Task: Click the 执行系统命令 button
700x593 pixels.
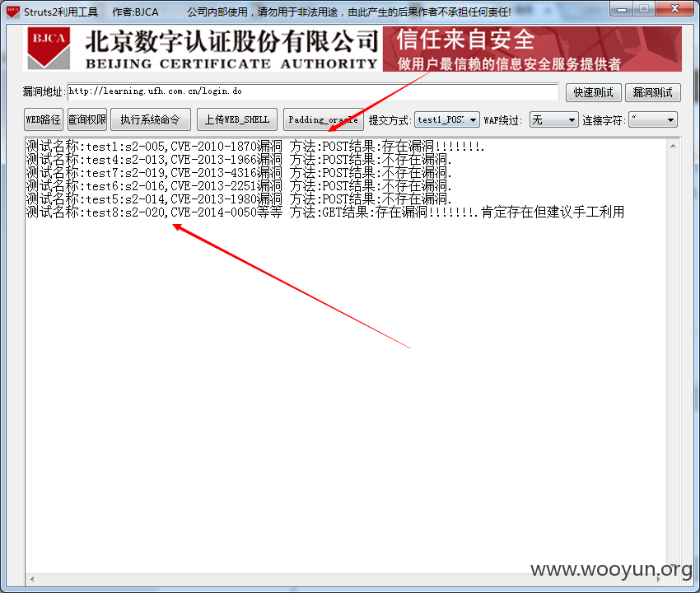Action: click(x=151, y=119)
